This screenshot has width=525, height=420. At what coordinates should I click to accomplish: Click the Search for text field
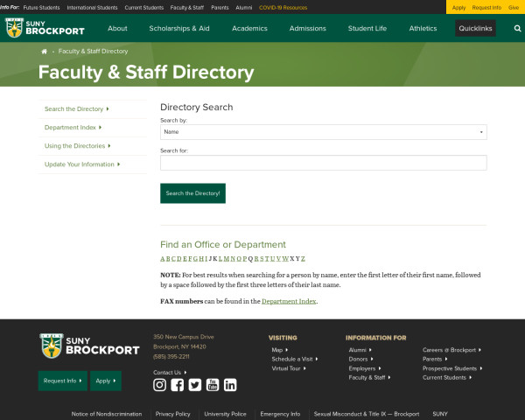tap(324, 163)
